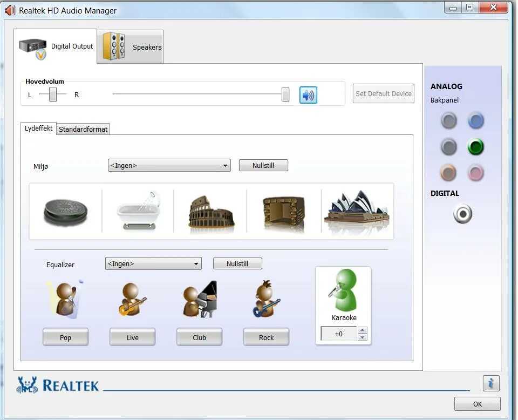Apply the Club equalizer preset button

pos(199,337)
